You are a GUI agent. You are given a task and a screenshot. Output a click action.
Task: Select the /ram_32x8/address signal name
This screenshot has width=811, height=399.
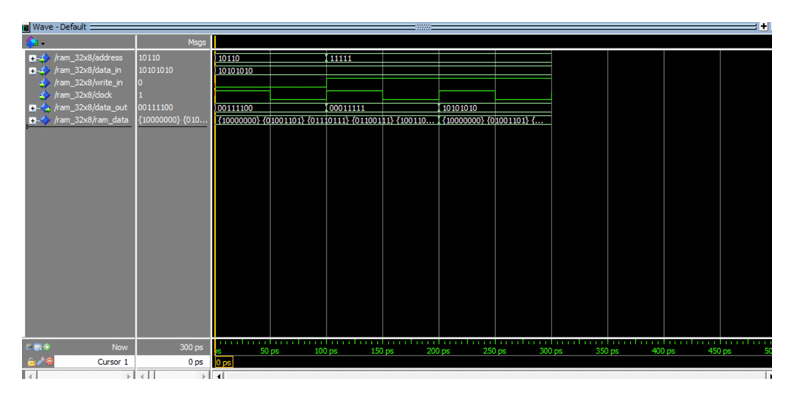88,58
